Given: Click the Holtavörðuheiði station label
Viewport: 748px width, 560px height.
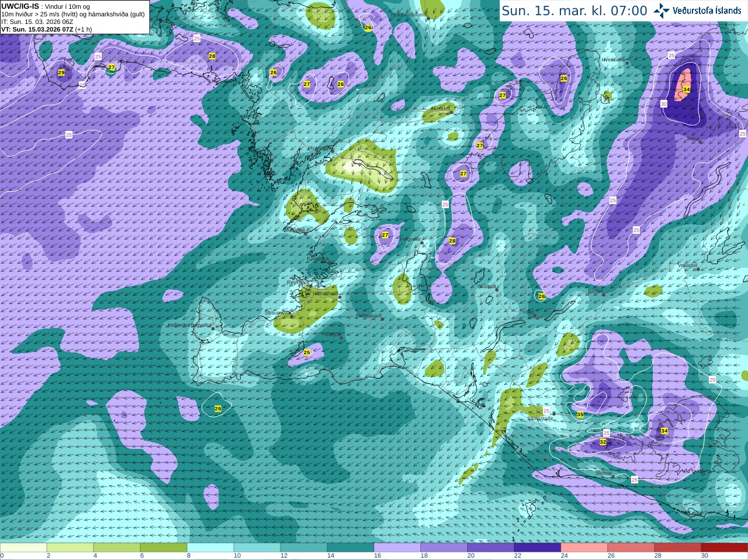Looking at the screenshot, I should coord(408,14).
